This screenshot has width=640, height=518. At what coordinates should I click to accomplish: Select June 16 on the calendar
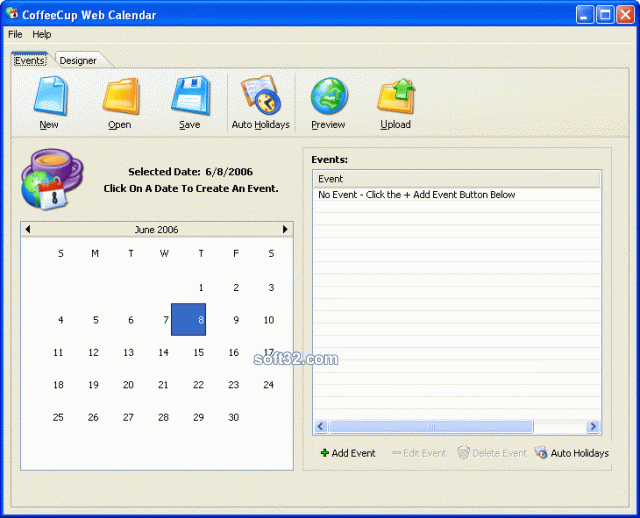click(x=233, y=352)
